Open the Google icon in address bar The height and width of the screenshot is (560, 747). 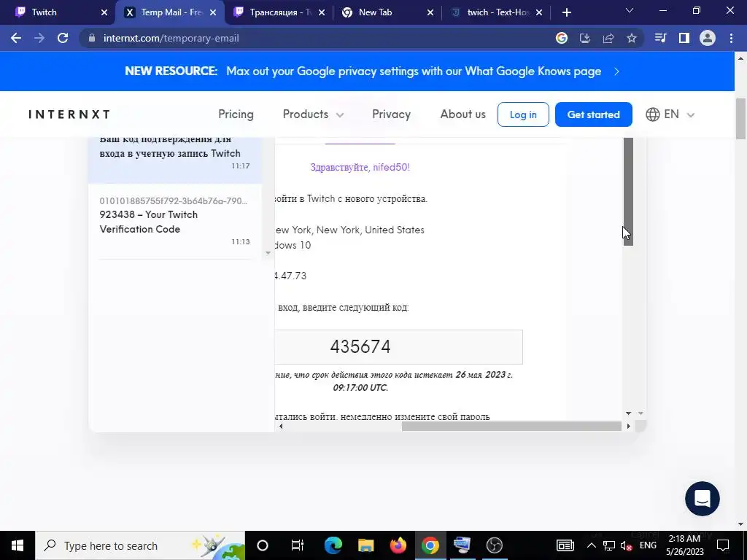pos(562,38)
